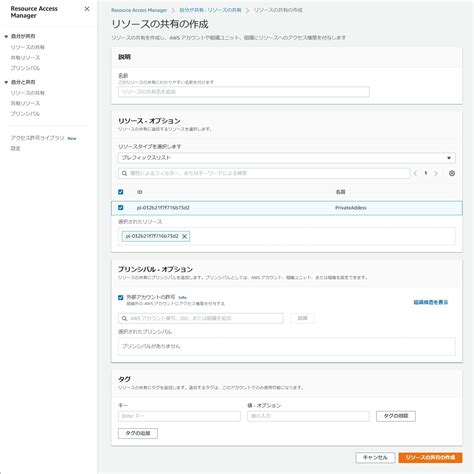Image resolution: width=474 pixels, height=474 pixels.
Task: Open table settings gear icon
Action: pyautogui.click(x=452, y=173)
